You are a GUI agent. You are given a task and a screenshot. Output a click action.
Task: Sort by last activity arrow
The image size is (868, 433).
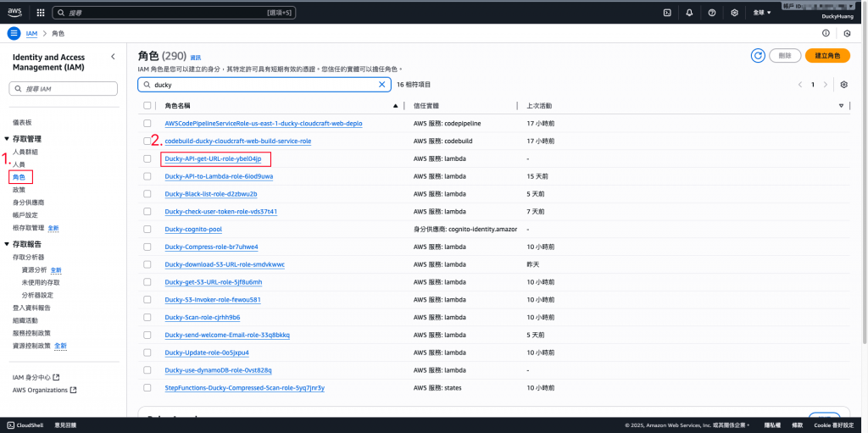(x=841, y=105)
